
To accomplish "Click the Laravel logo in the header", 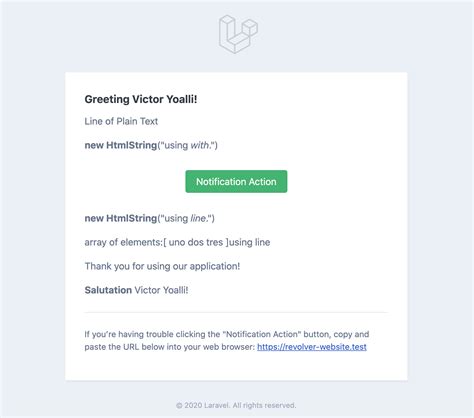I will click(x=238, y=34).
